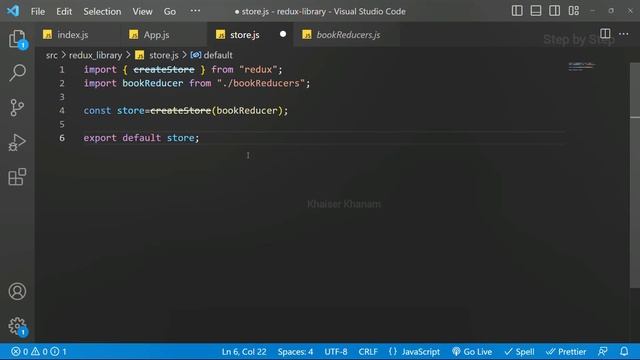Click the default symbol breadcrumb

point(218,55)
